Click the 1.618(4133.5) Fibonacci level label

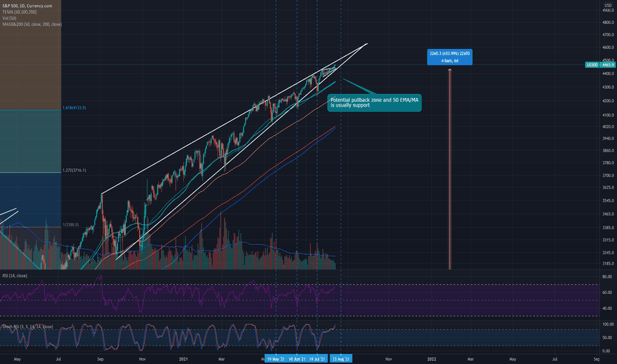[x=74, y=108]
